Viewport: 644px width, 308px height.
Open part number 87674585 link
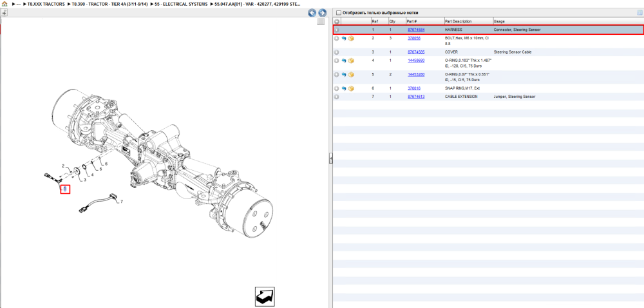coord(416,52)
